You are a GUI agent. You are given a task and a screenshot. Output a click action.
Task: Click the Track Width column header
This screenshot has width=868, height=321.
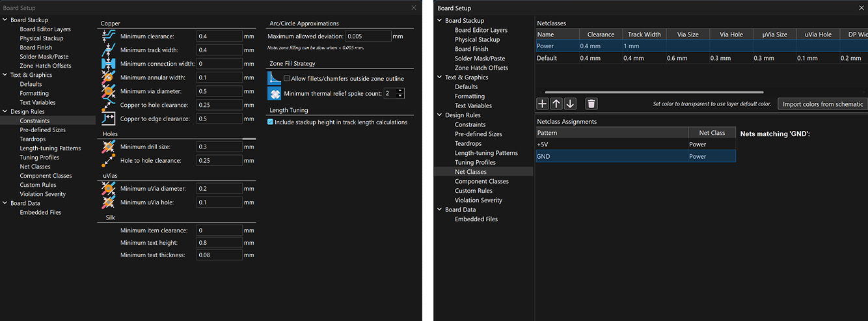[644, 35]
